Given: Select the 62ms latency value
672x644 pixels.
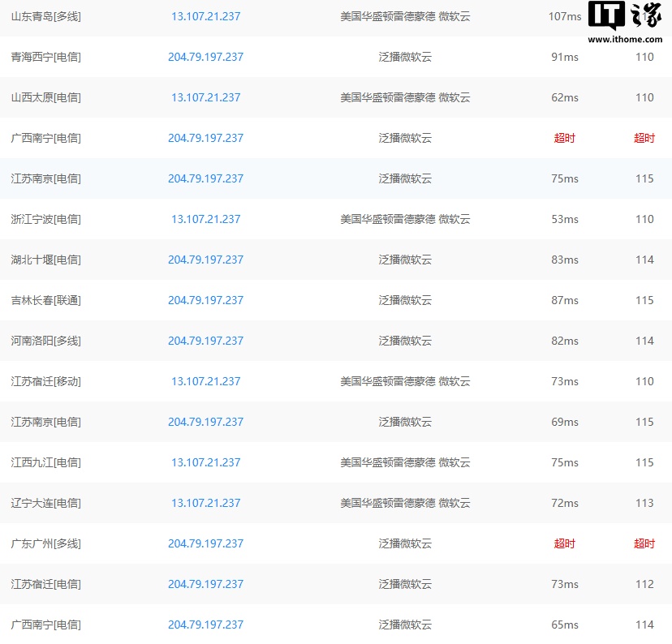Looking at the screenshot, I should [x=565, y=97].
